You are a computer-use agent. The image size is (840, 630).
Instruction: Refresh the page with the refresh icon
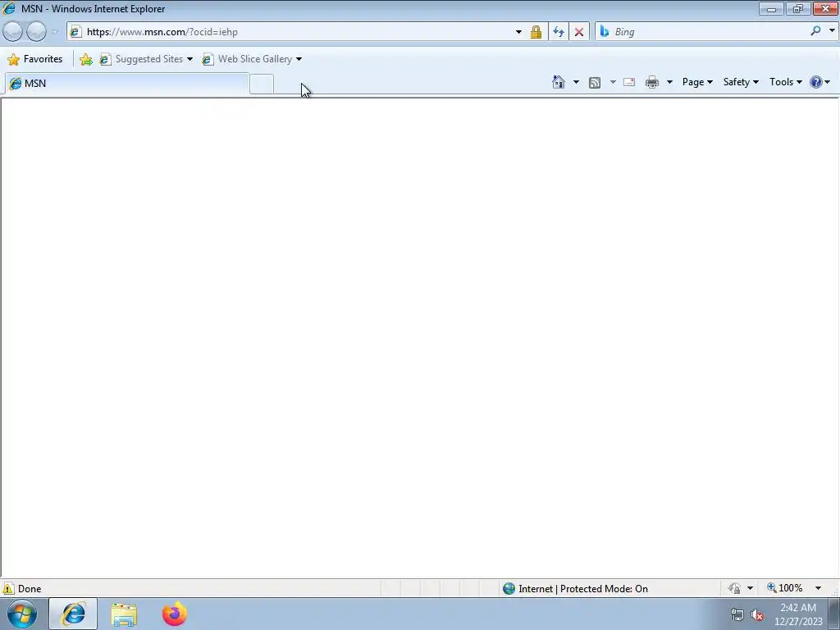pyautogui.click(x=558, y=32)
